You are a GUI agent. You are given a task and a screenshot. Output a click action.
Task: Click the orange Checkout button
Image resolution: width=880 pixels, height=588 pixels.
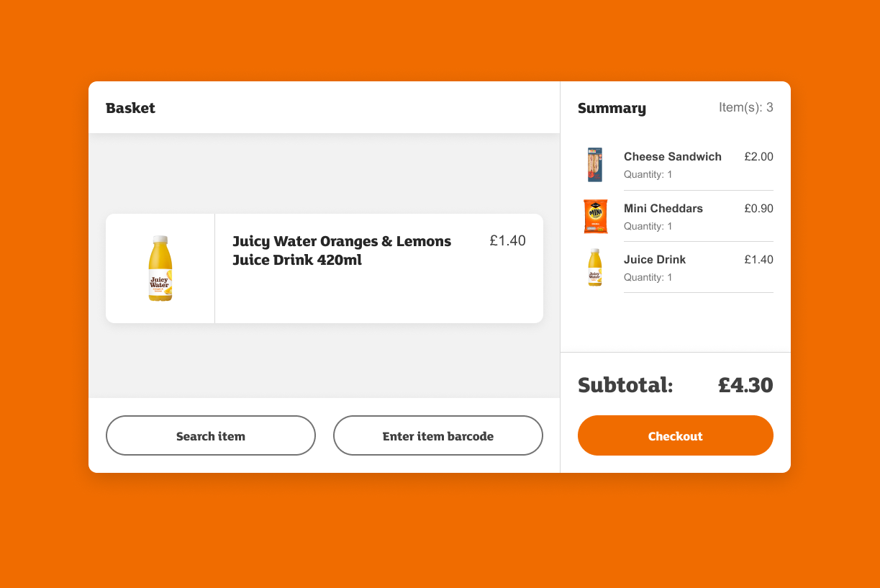point(676,435)
